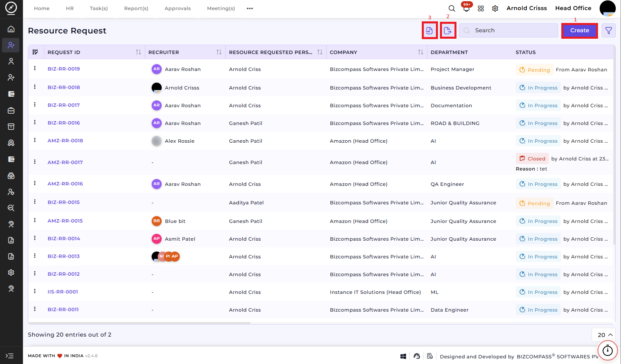
Task: Click Head Office branch selector
Action: tap(573, 8)
